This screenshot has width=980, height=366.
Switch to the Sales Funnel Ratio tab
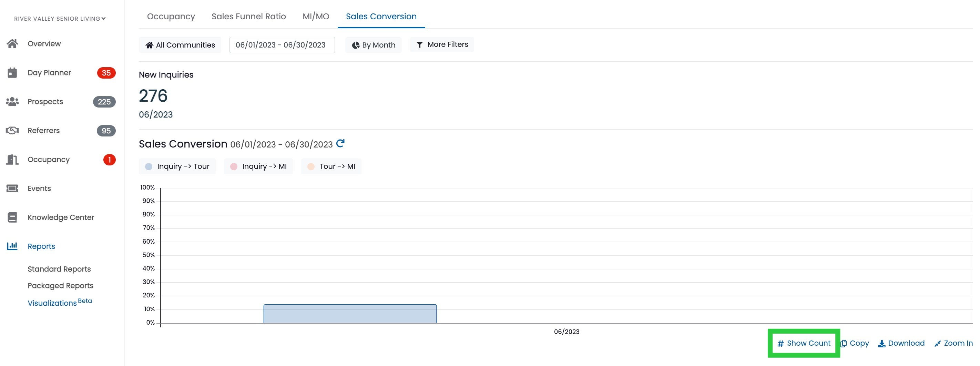pos(249,16)
